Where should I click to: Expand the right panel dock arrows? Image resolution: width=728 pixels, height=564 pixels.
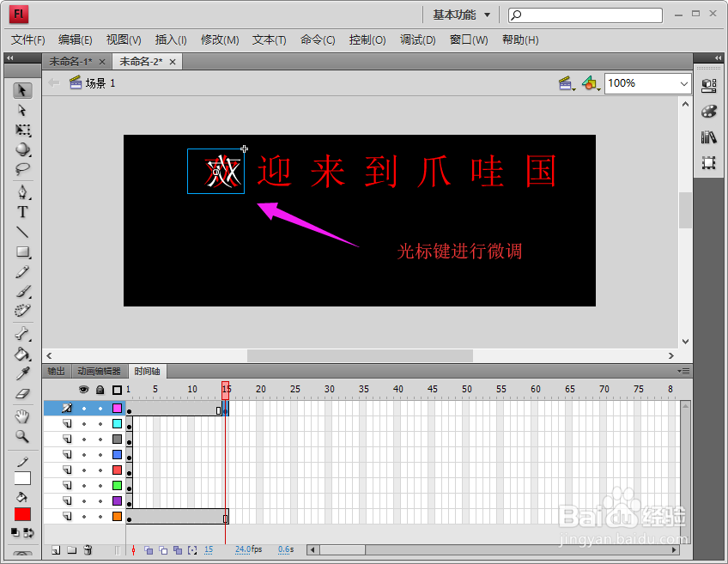pos(719,58)
